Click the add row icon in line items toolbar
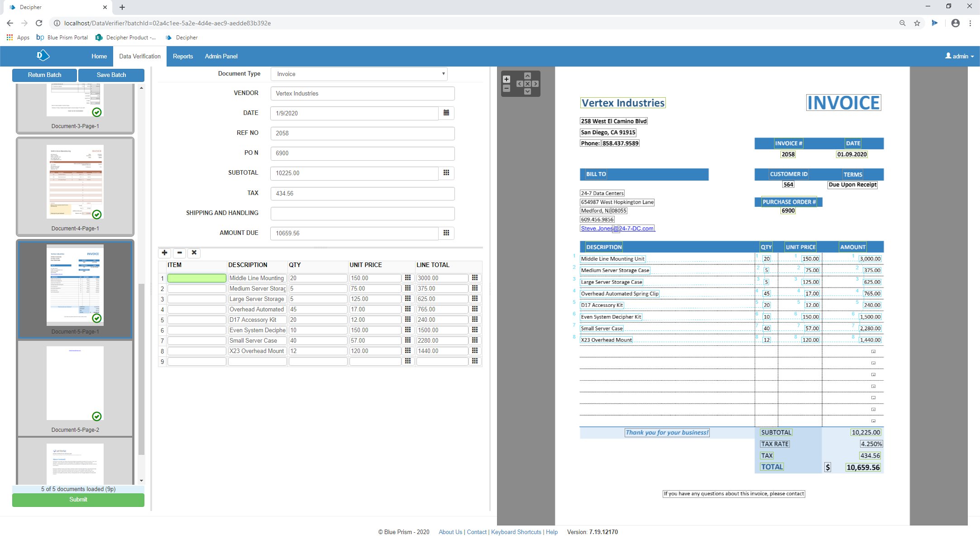 click(x=164, y=253)
